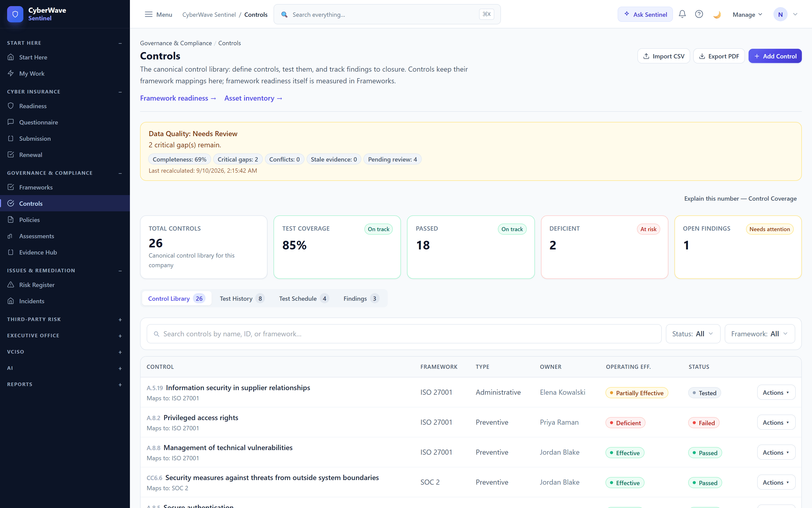Open Actions for Security measures against threats row

coord(776,482)
